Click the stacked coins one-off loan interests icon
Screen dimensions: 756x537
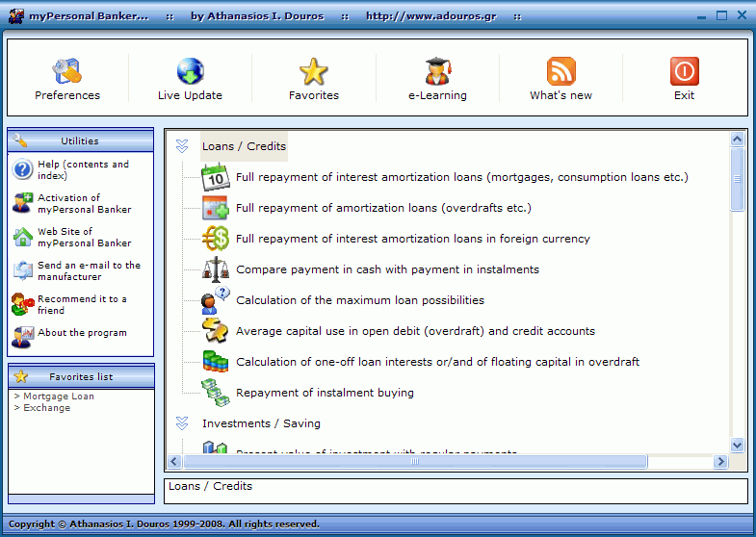point(215,362)
